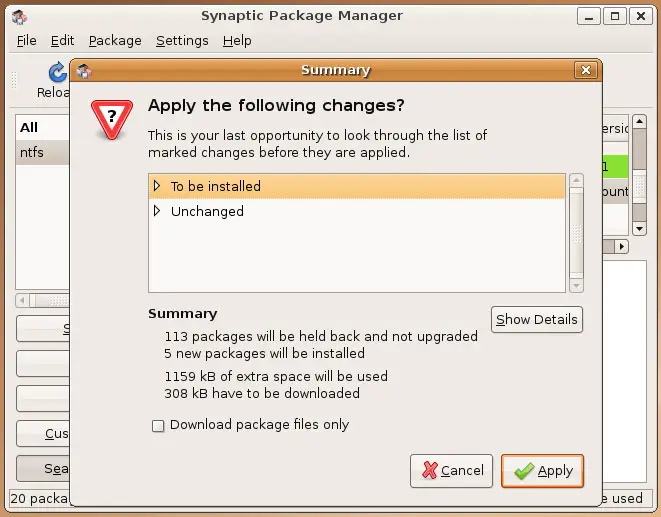
Task: Click the red X icon on Cancel
Action: click(x=430, y=470)
